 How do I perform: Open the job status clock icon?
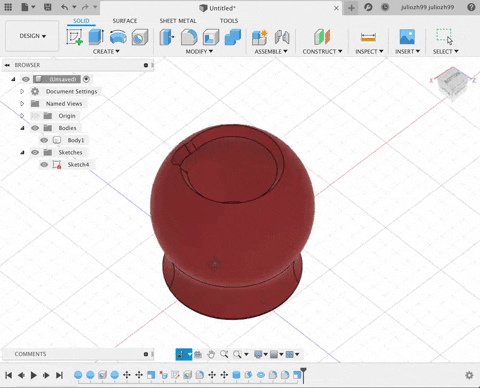[385, 7]
